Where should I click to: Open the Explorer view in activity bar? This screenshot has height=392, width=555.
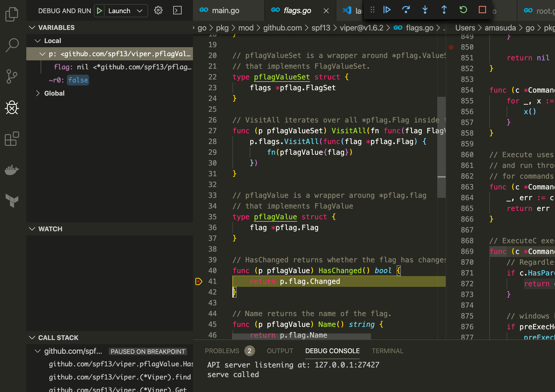[12, 14]
